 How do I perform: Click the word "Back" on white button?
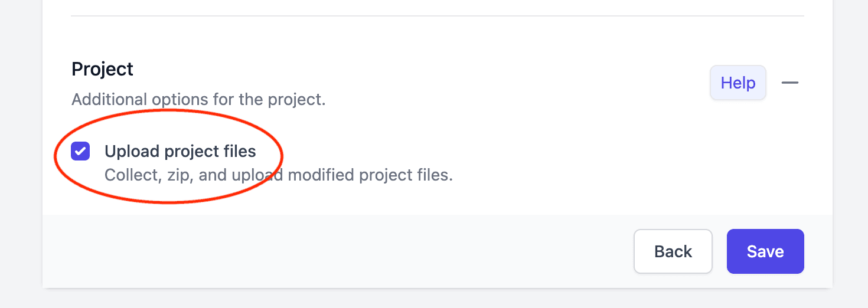[x=673, y=251]
